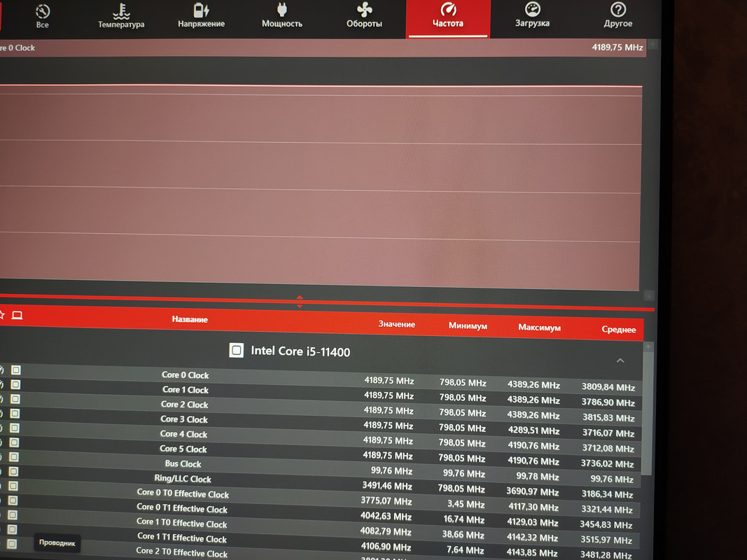Toggle the Core 2 Clock checkbox
747x560 pixels.
pos(15,399)
